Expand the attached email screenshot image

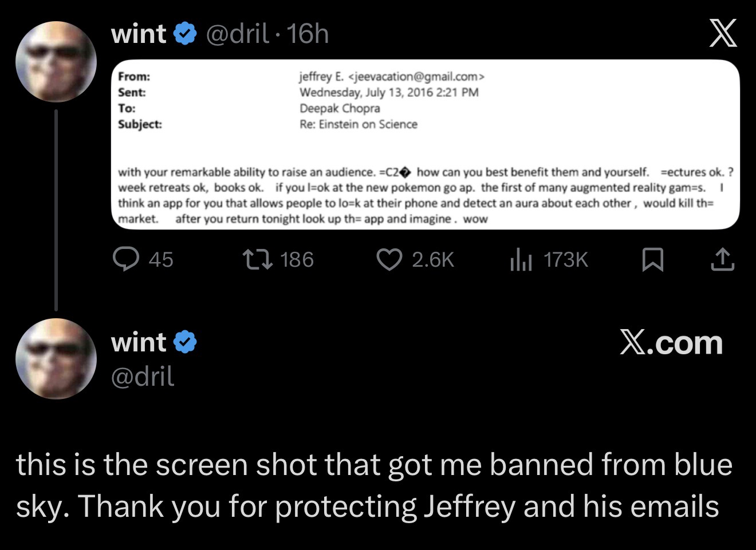[425, 145]
